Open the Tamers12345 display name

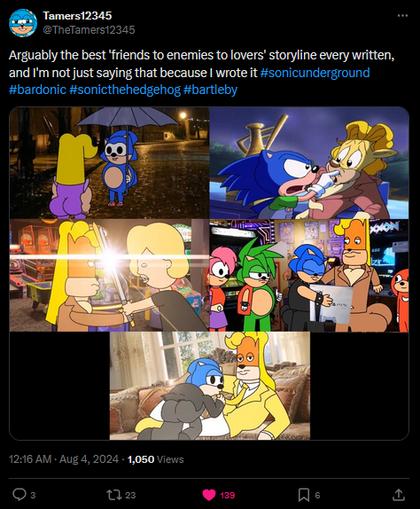(77, 16)
